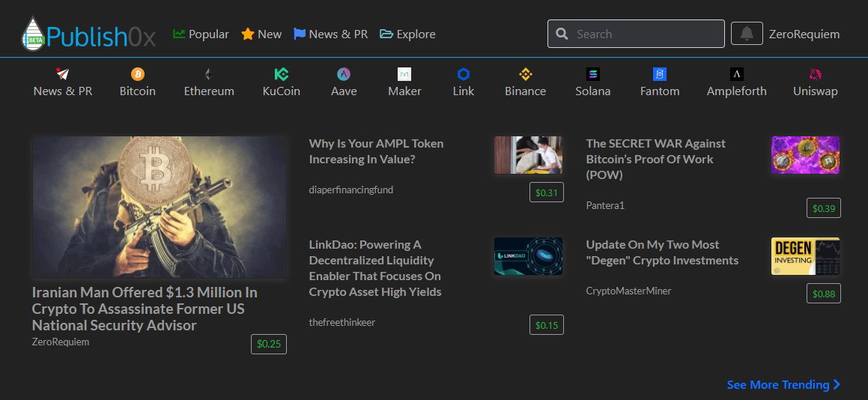
Task: Click the search magnifier icon
Action: 562,34
